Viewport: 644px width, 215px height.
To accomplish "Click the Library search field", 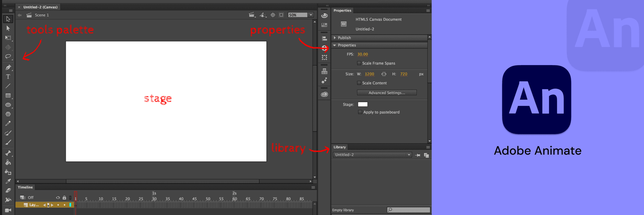I will pos(409,210).
